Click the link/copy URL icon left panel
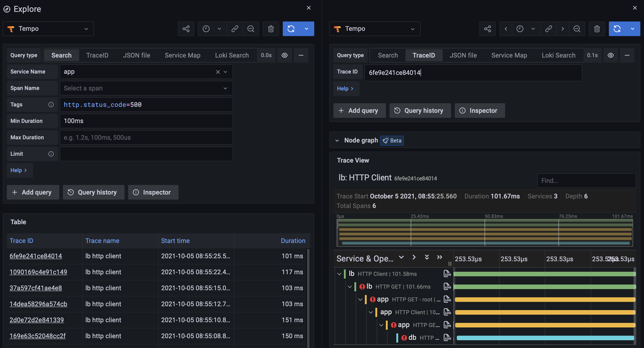Screen dimensions: 644x348 tap(235, 29)
